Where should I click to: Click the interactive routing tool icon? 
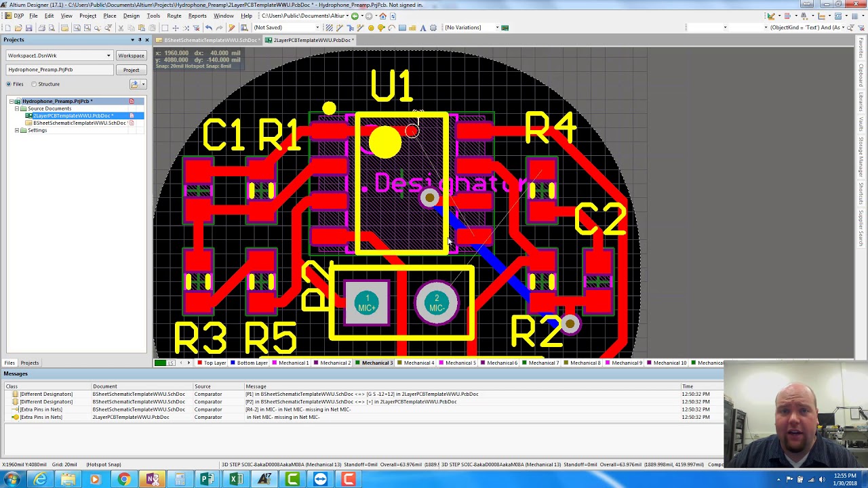340,28
